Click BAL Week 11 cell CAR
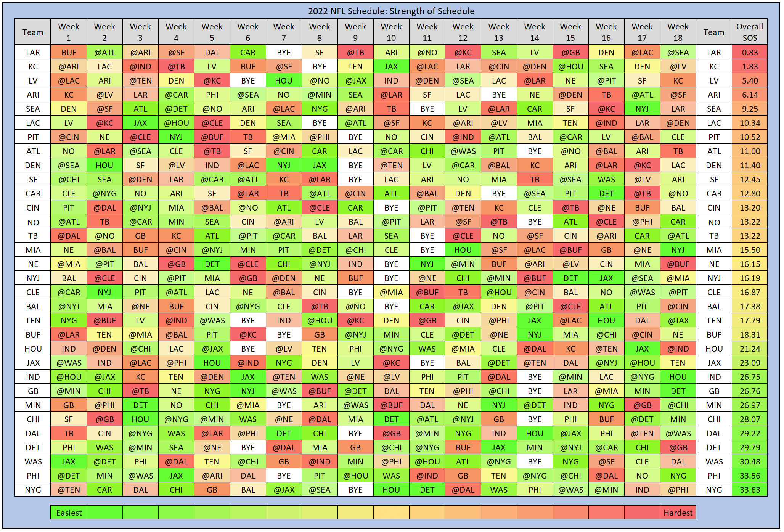 tap(427, 306)
